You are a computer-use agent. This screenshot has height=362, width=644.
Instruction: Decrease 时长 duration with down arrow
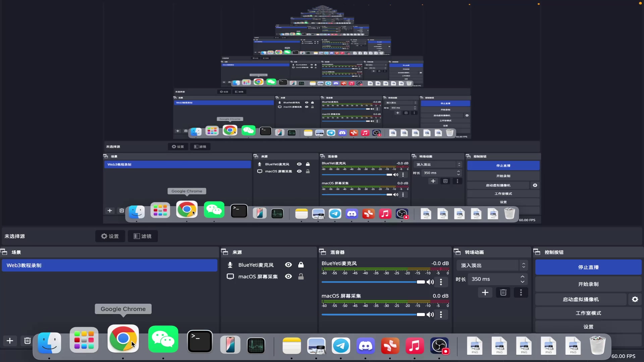(523, 282)
